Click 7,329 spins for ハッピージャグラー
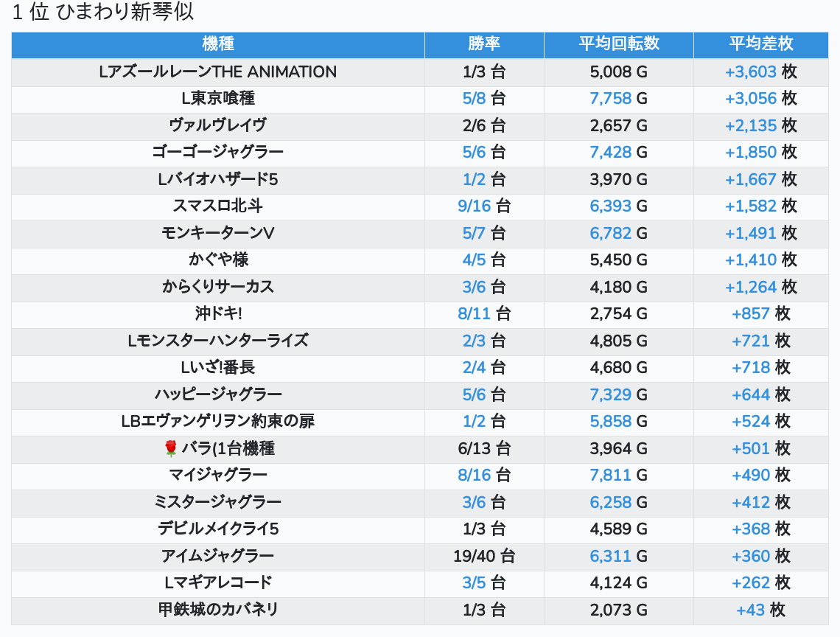This screenshot has width=840, height=637. click(610, 394)
